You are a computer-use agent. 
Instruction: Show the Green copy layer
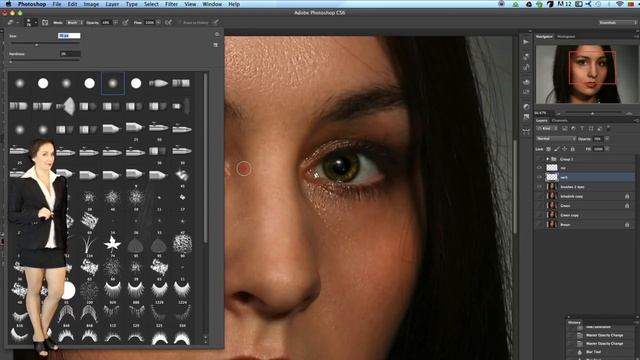539,215
